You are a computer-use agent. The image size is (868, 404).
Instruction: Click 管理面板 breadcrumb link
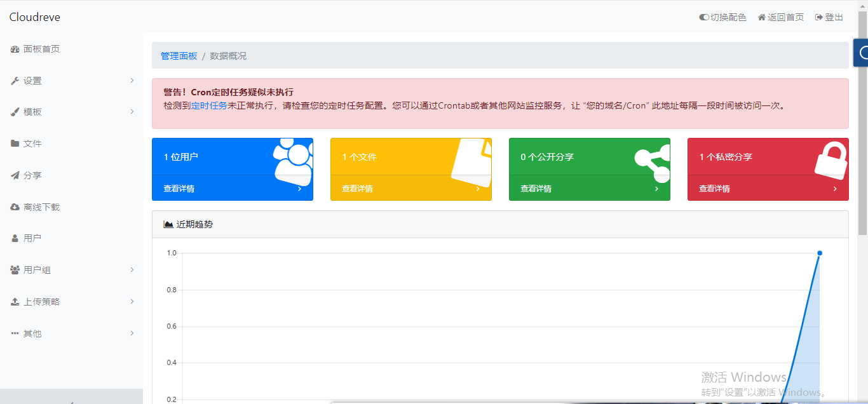coord(179,56)
